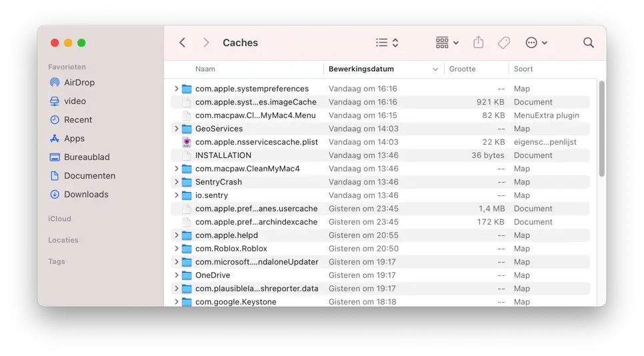Open the Group-by grid dropdown

[447, 43]
